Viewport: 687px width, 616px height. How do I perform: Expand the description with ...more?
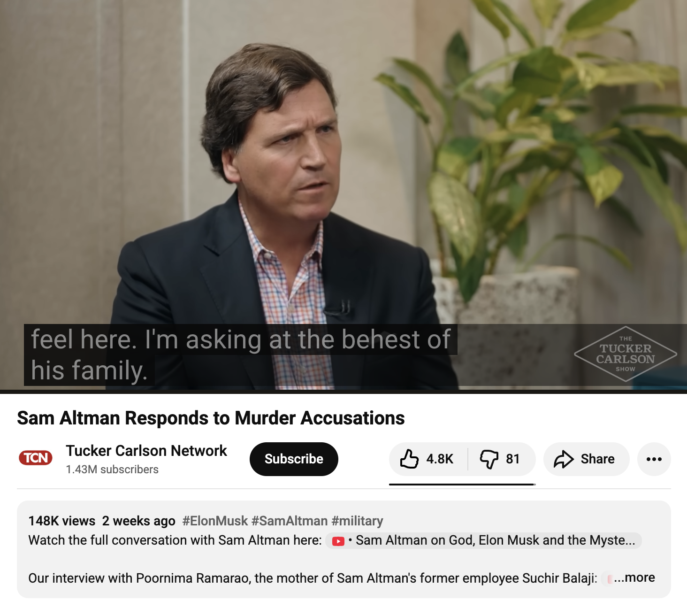pos(634,577)
